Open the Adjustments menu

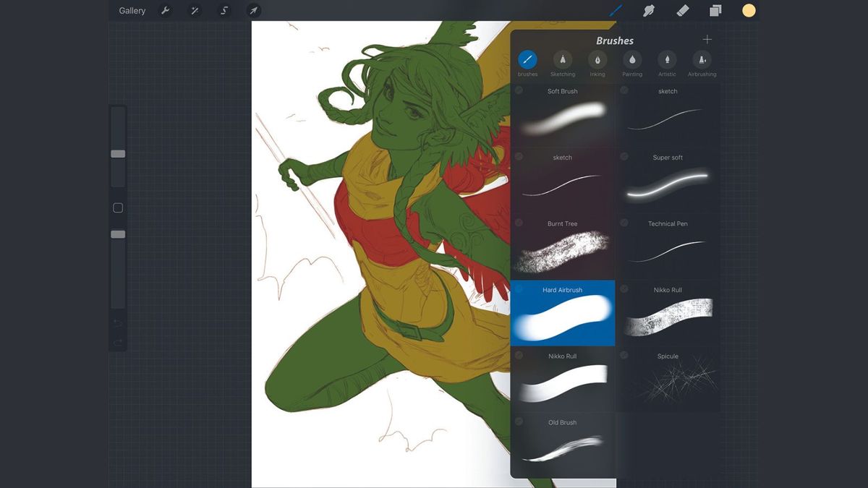tap(194, 10)
